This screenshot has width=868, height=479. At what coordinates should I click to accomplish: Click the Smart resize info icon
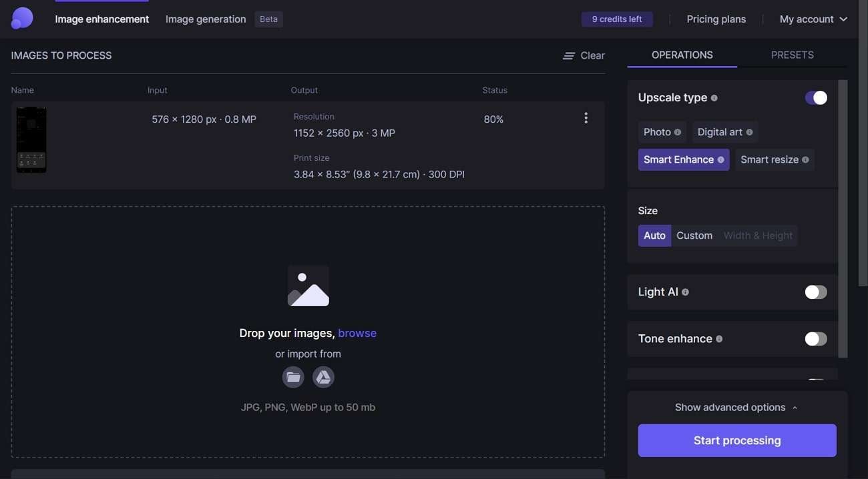[x=805, y=160]
